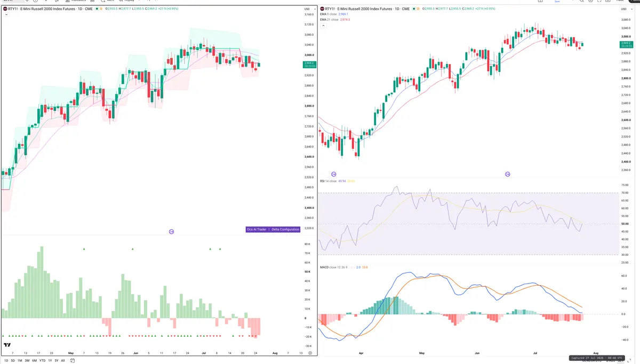640x364 pixels.
Task: Click the orange D delayed-data badge on right chart
Action: (418, 9)
